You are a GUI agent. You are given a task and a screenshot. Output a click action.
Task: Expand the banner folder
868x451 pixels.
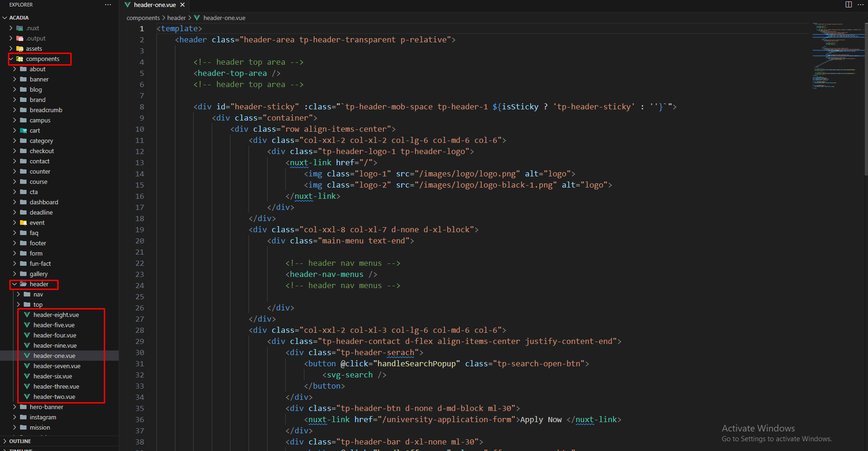point(14,79)
